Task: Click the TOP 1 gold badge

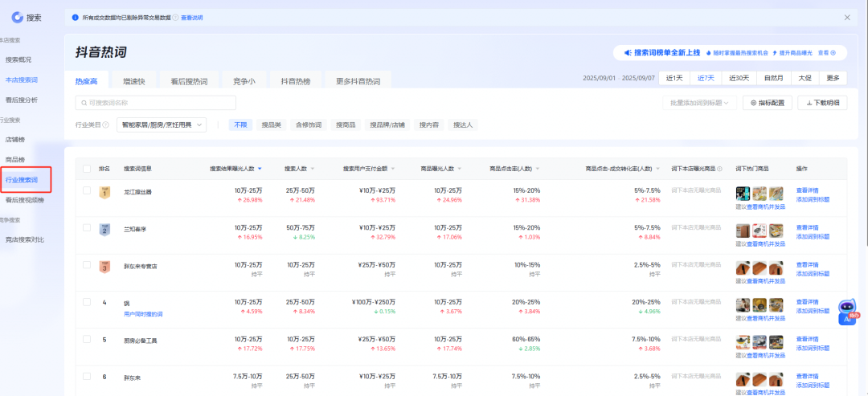Action: tap(104, 192)
